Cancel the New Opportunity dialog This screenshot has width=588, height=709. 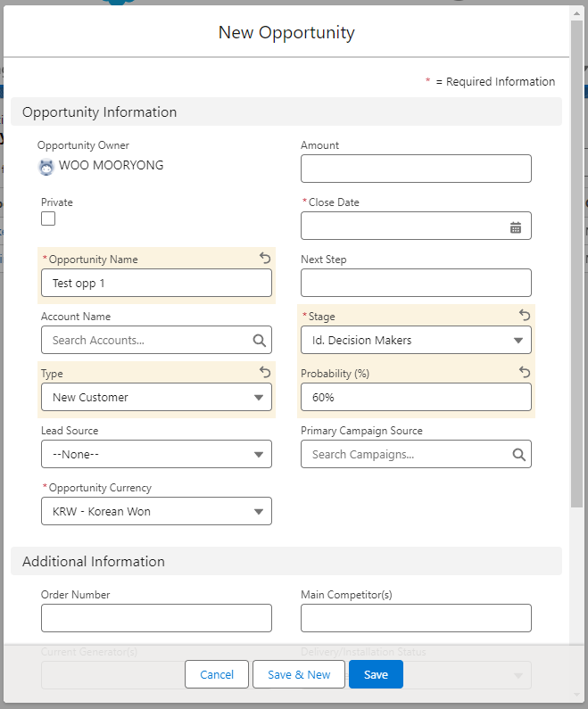[217, 674]
